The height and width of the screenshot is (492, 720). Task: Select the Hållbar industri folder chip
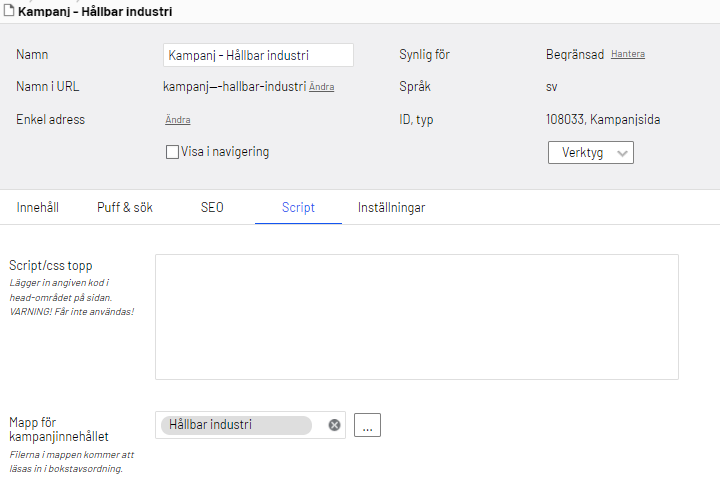tap(236, 425)
